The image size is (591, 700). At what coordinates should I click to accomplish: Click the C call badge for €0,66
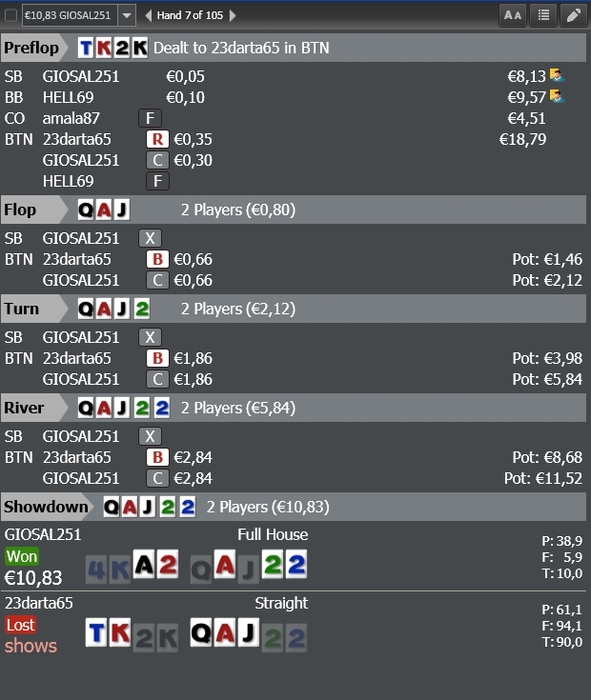point(158,280)
